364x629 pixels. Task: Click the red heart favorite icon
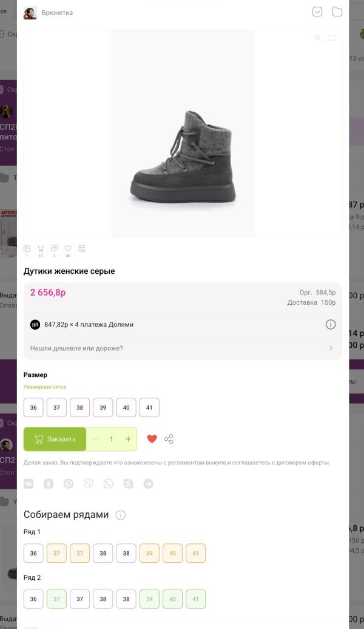(x=152, y=439)
